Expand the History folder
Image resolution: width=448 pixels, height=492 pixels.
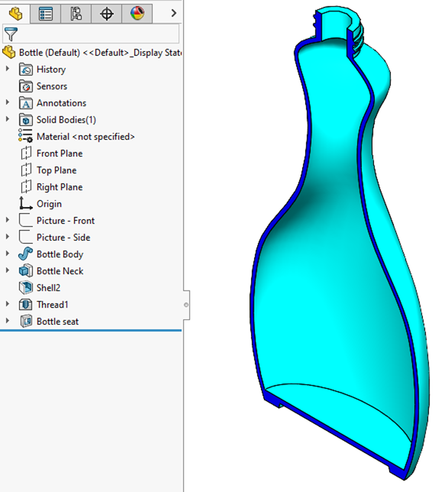(7, 69)
